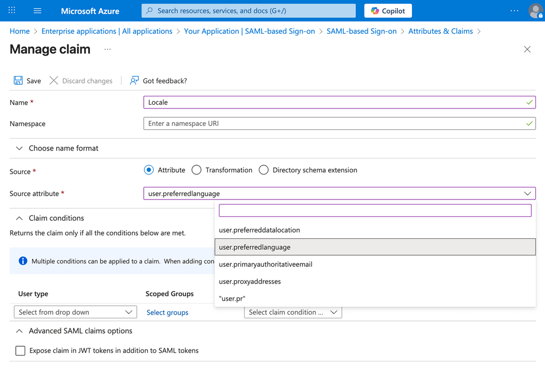
Task: Open the Azure app launcher grid icon
Action: (12, 10)
